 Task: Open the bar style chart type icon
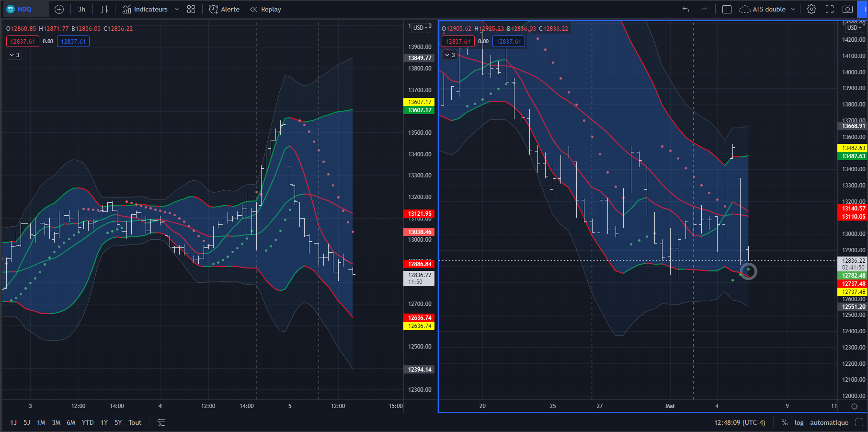coord(104,9)
